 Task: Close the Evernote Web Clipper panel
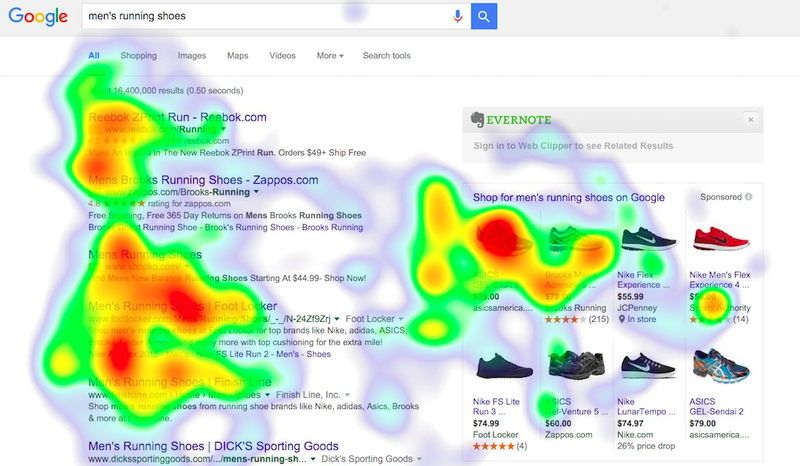[x=751, y=119]
